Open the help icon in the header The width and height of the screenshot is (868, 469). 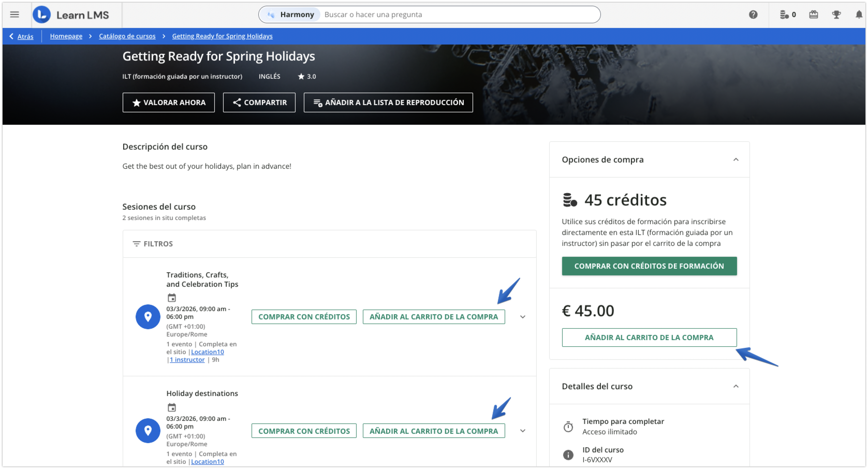pos(753,14)
